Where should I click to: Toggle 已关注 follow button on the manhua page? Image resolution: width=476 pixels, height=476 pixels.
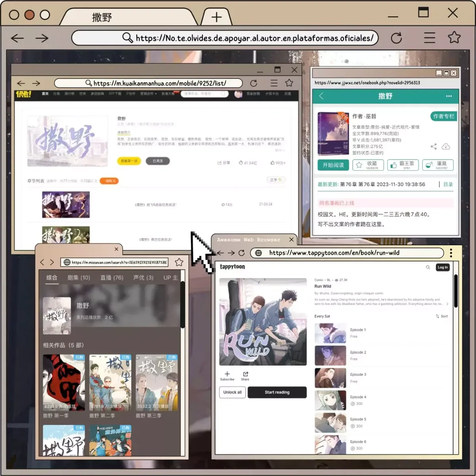(x=158, y=161)
